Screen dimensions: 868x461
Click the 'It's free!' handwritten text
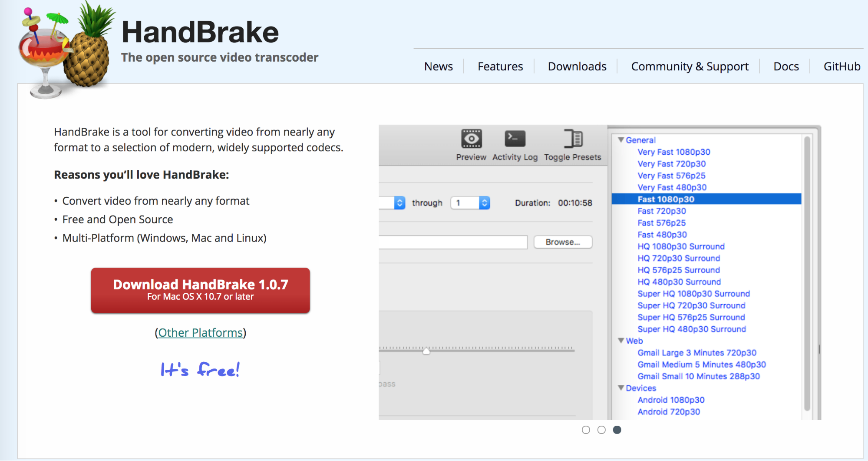click(200, 369)
